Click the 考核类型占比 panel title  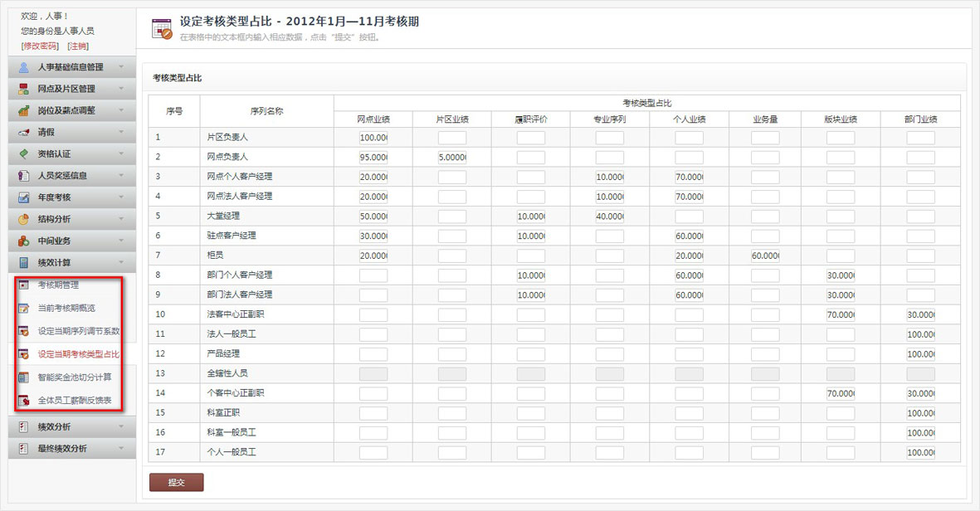pos(177,78)
